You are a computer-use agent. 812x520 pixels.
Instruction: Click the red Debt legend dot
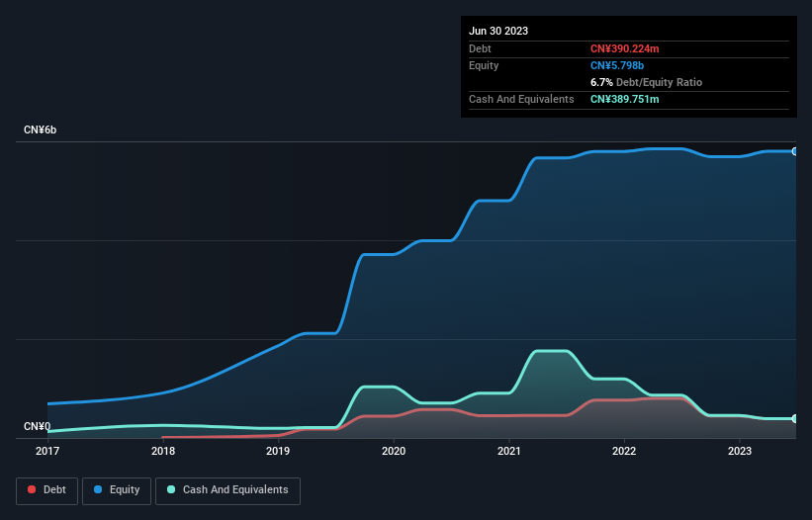click(32, 489)
